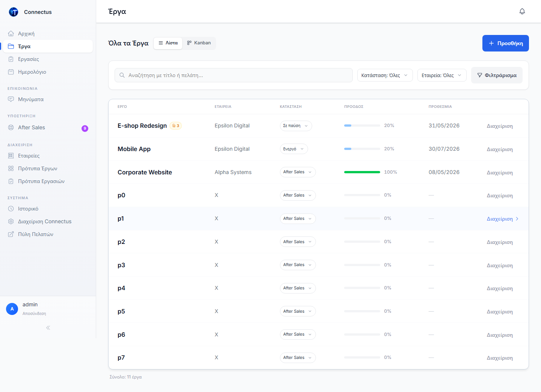Click the Εργασίες clipboard icon
The image size is (541, 392).
pyautogui.click(x=11, y=59)
